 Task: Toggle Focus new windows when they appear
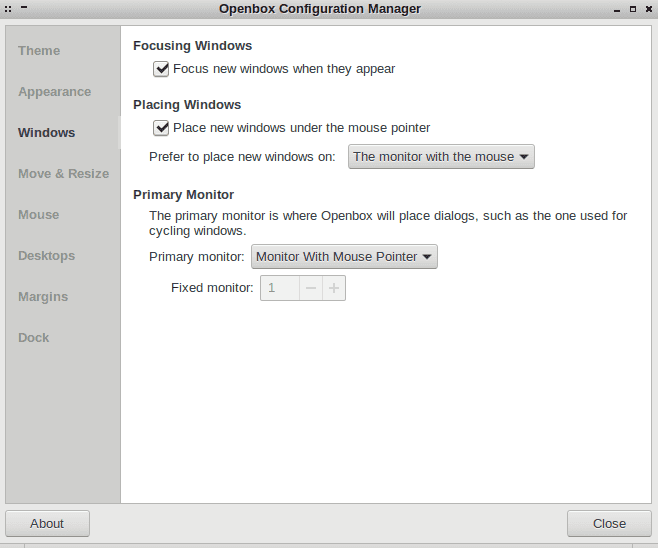pos(161,69)
